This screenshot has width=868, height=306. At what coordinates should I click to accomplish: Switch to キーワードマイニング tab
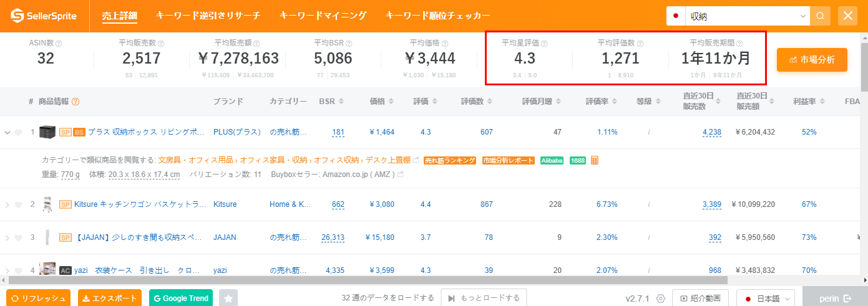323,16
